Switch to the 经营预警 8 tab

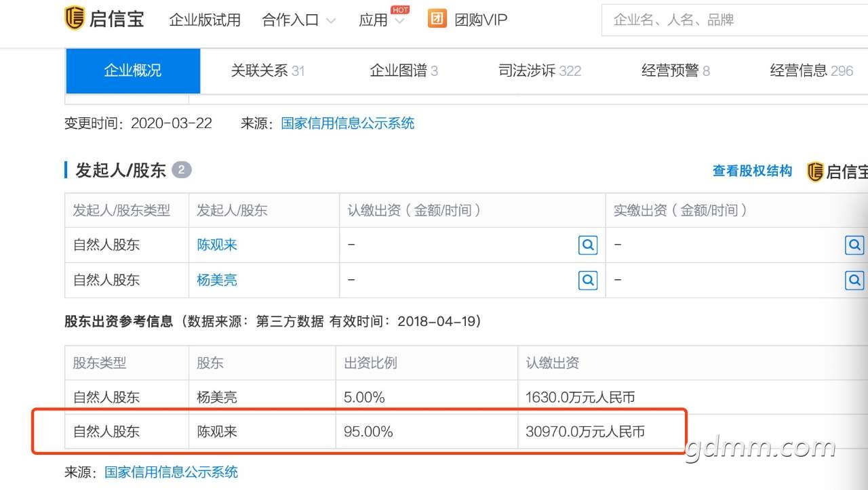pos(675,70)
